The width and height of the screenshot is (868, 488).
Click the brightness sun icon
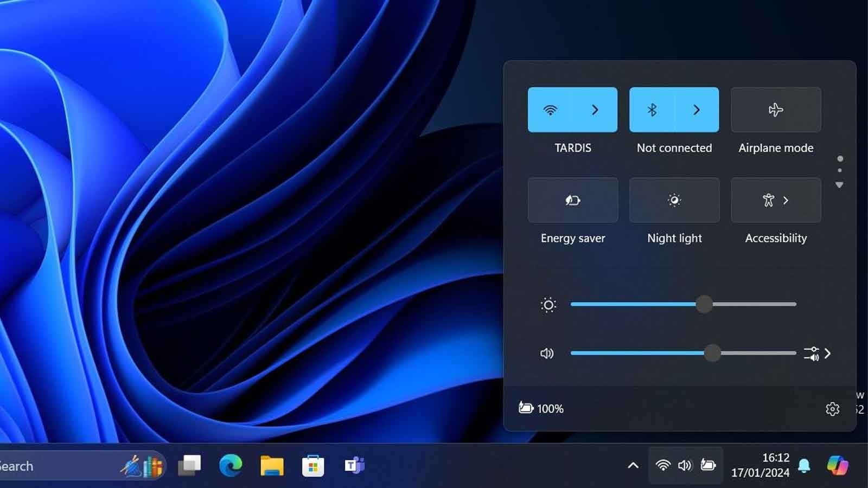[x=548, y=305]
